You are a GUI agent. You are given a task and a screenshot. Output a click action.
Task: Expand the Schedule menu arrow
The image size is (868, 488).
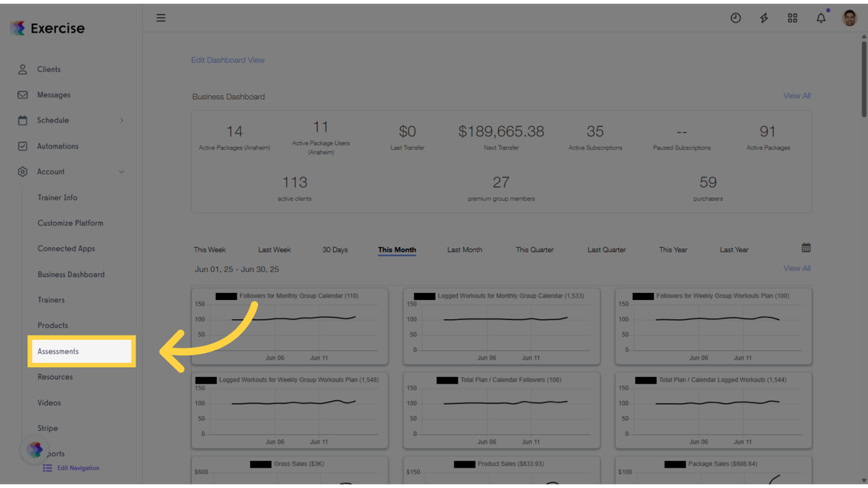[x=122, y=120]
